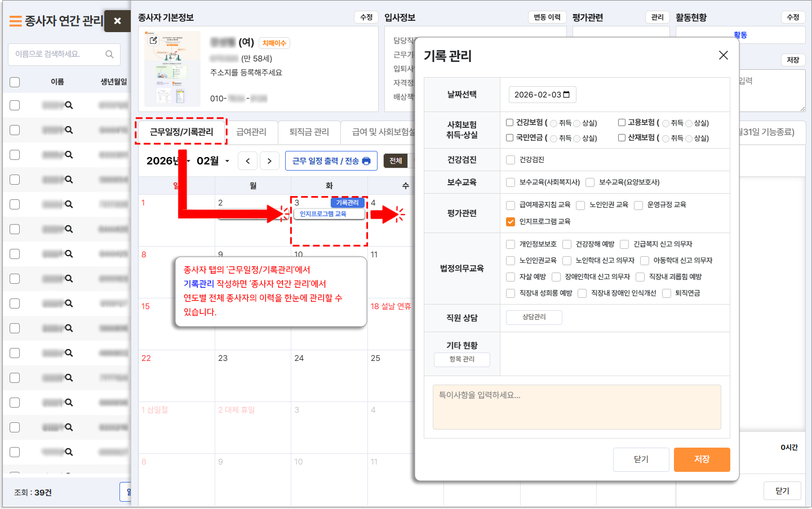The width and height of the screenshot is (812, 509).
Task: Enable the 보수교육(사회복지사) checkbox
Action: coord(511,182)
